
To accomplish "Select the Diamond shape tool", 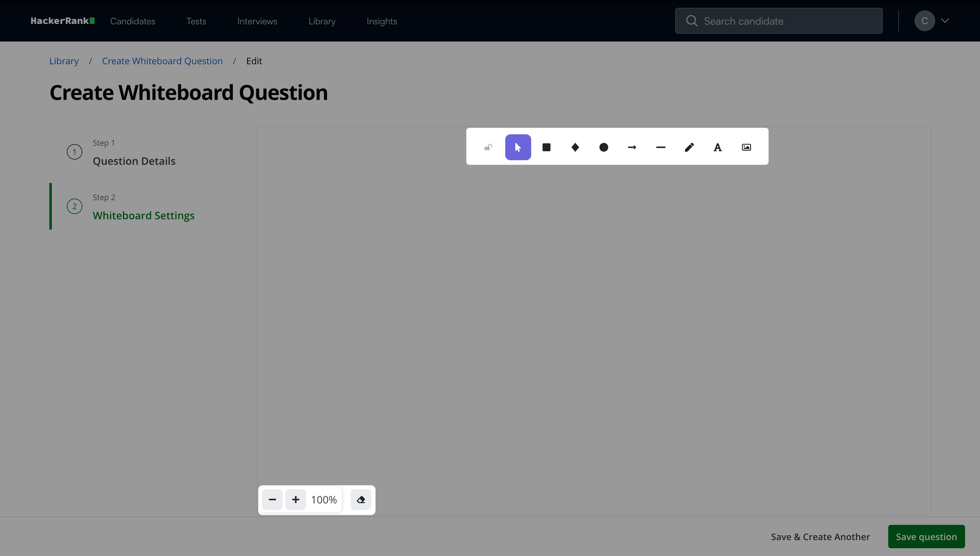I will 575,147.
